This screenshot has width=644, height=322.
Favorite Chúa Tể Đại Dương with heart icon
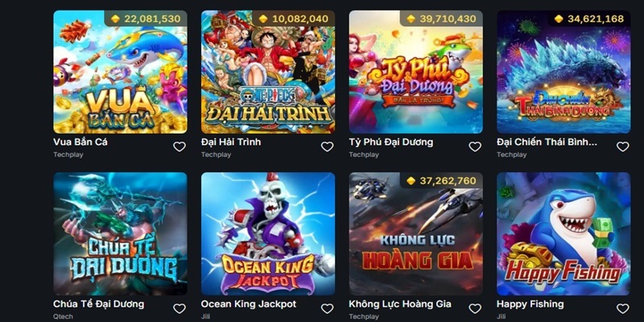click(x=179, y=308)
